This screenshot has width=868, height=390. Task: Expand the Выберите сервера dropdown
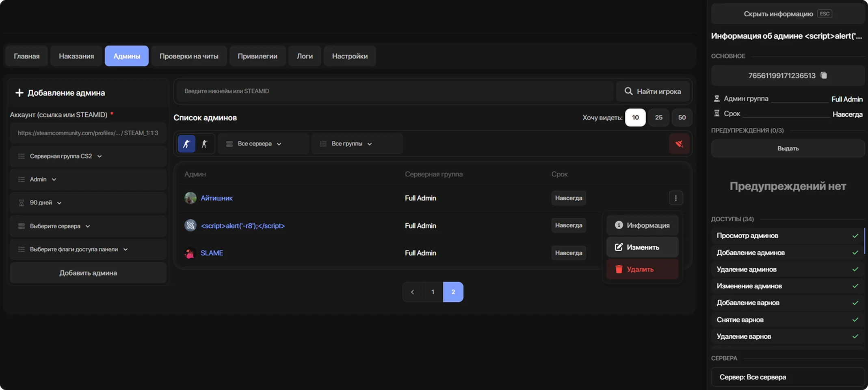click(x=88, y=226)
